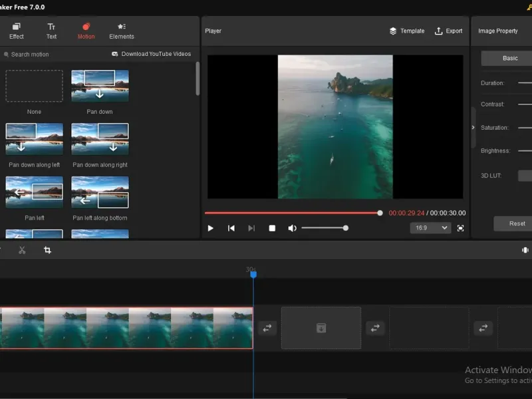Mute the player volume speaker icon
Viewport: 532px width, 399px height.
click(x=292, y=228)
